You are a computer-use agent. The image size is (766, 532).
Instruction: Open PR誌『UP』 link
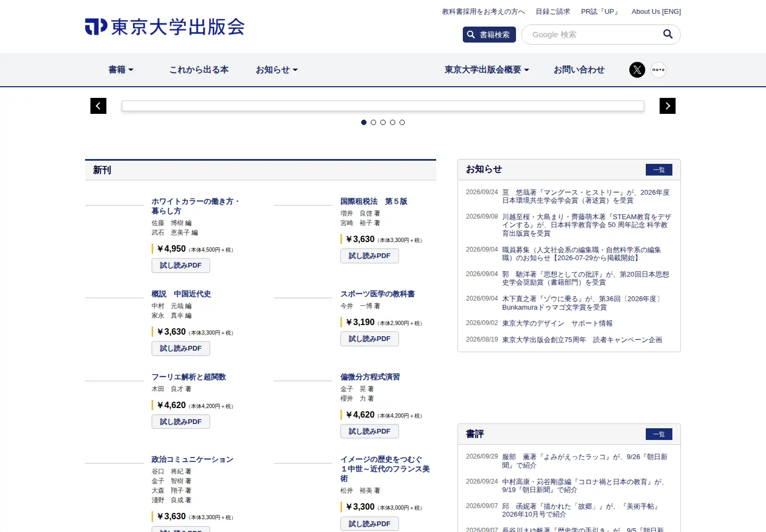601,12
